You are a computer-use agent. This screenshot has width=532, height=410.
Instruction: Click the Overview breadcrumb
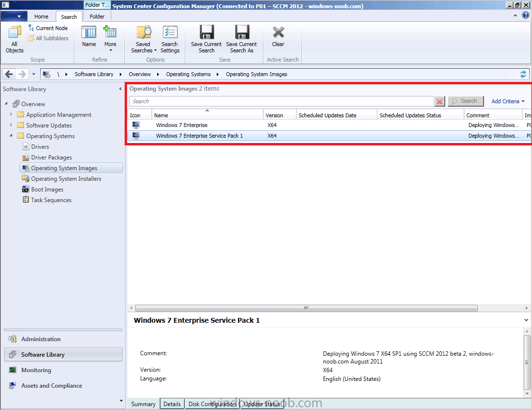pos(140,74)
